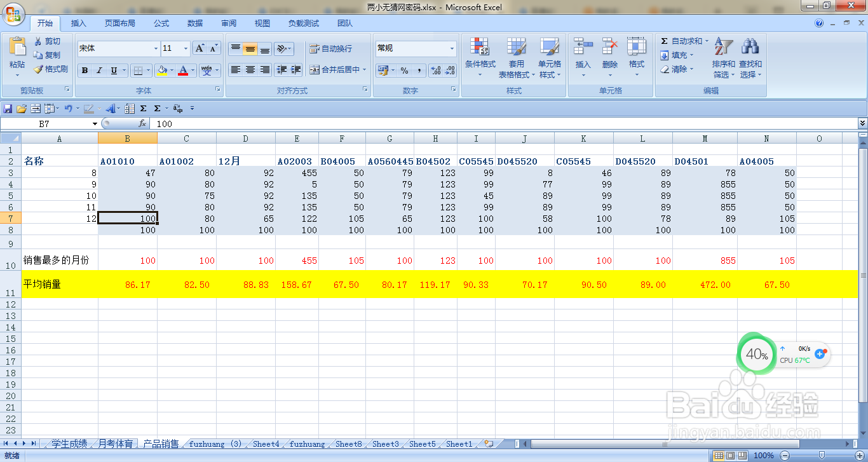The height and width of the screenshot is (462, 868).
Task: Click the Save icon in quick access toolbar
Action: [x=8, y=109]
